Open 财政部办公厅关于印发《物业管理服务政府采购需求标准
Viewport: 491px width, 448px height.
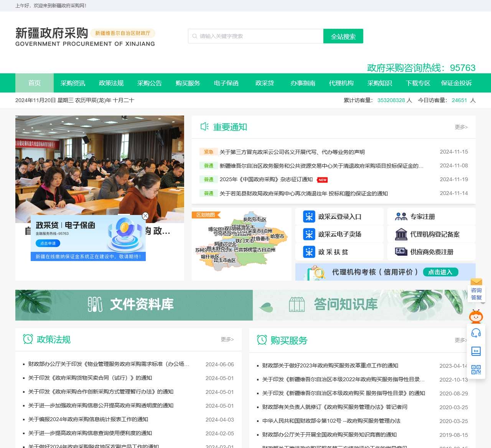(109, 364)
